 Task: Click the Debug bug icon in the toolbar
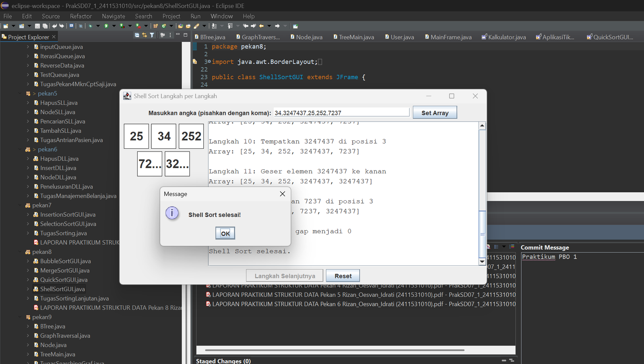(x=91, y=26)
